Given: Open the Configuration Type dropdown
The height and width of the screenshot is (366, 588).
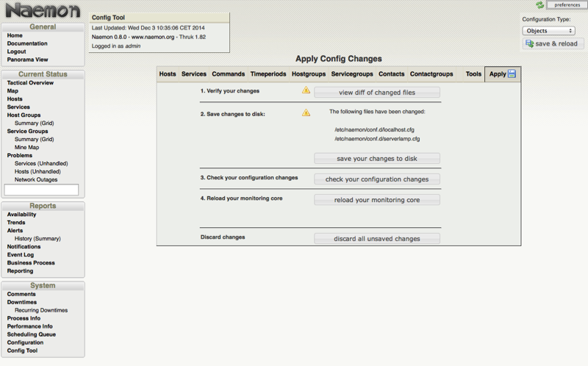Looking at the screenshot, I should pyautogui.click(x=549, y=31).
